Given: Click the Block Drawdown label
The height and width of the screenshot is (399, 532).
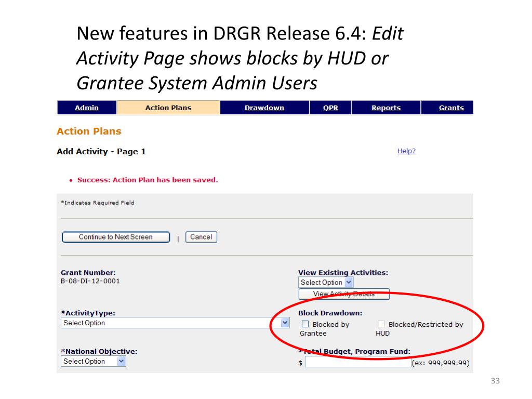Looking at the screenshot, I should tap(330, 313).
